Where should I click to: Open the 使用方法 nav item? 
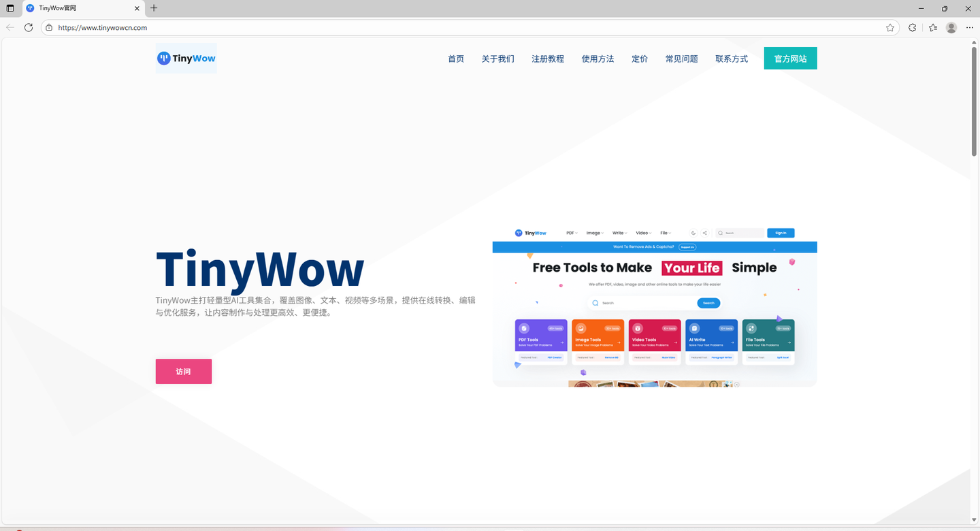coord(598,59)
